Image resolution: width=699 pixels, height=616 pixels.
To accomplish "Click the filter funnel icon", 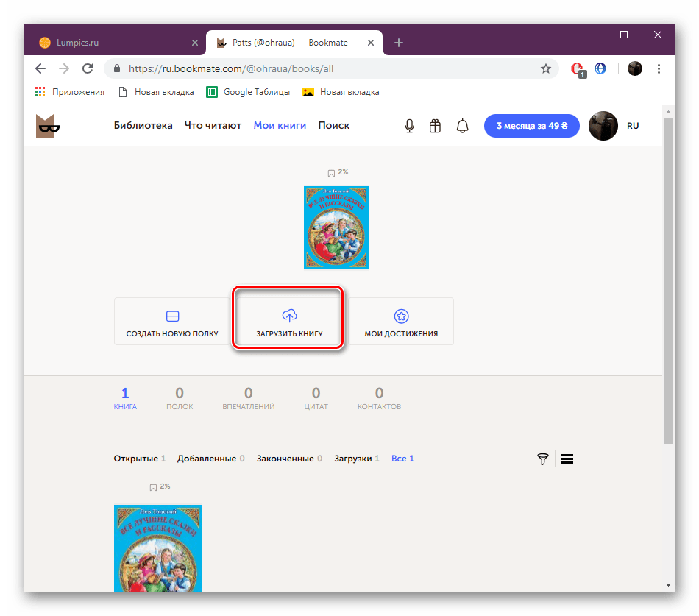I will click(x=542, y=459).
